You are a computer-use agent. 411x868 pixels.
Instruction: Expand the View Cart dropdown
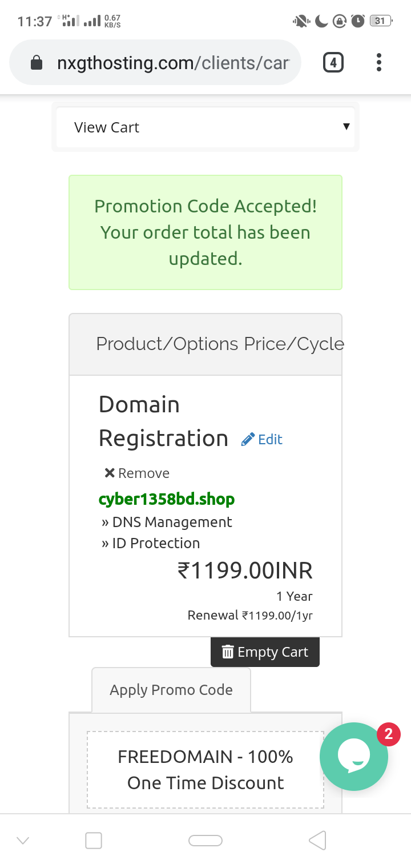pos(205,127)
